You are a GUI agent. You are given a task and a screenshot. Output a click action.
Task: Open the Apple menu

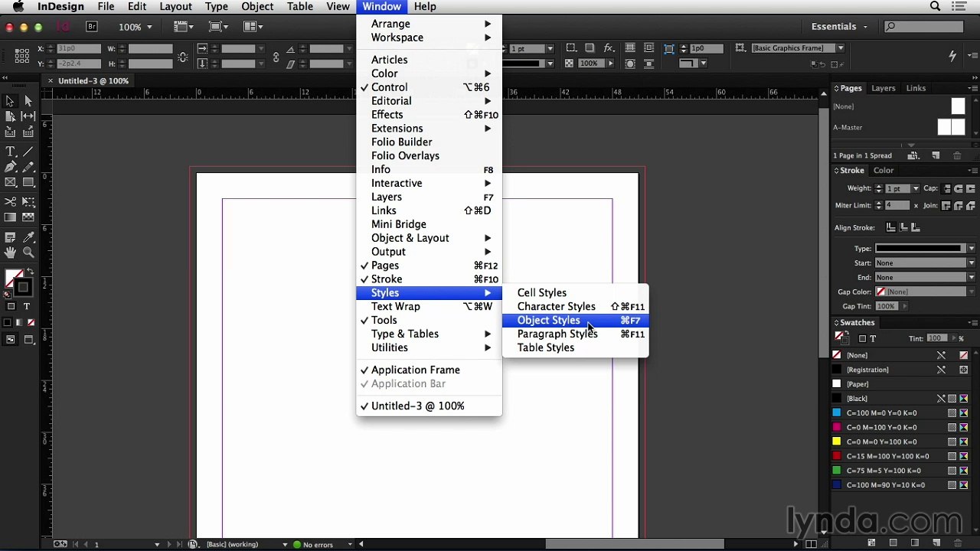(x=18, y=7)
